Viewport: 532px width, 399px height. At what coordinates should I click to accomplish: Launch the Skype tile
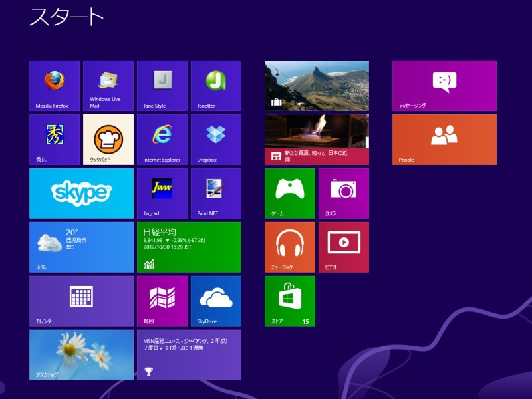[x=81, y=194]
